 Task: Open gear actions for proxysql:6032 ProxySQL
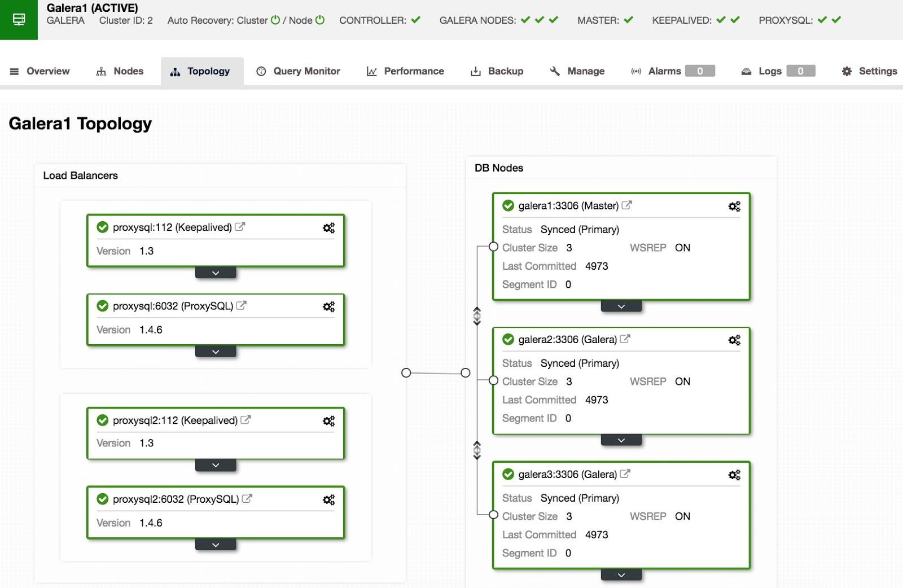point(328,306)
